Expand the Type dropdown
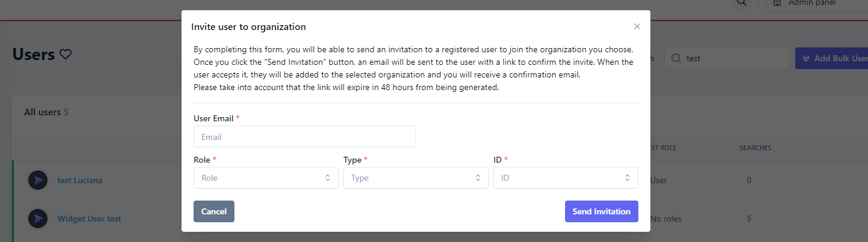The width and height of the screenshot is (868, 242). (x=415, y=178)
